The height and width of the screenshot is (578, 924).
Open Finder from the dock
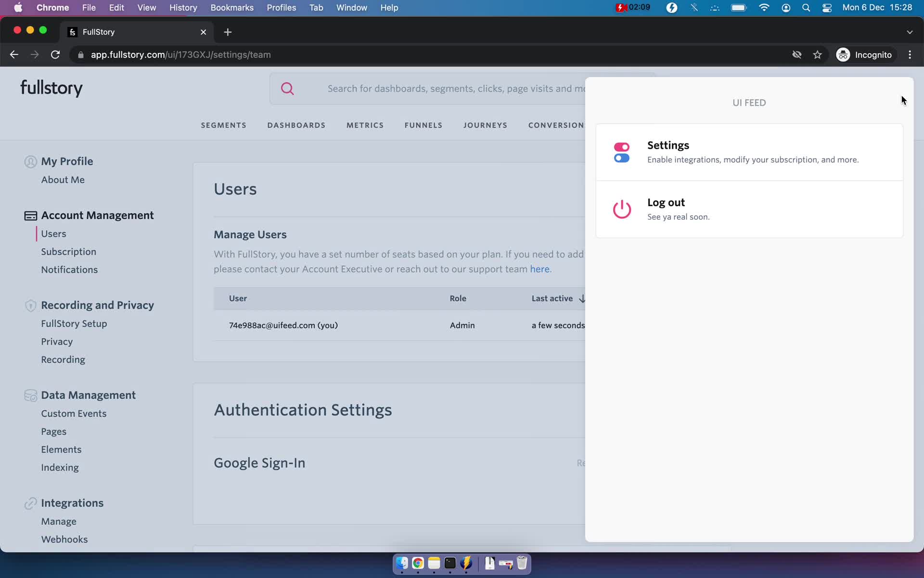[x=402, y=563]
